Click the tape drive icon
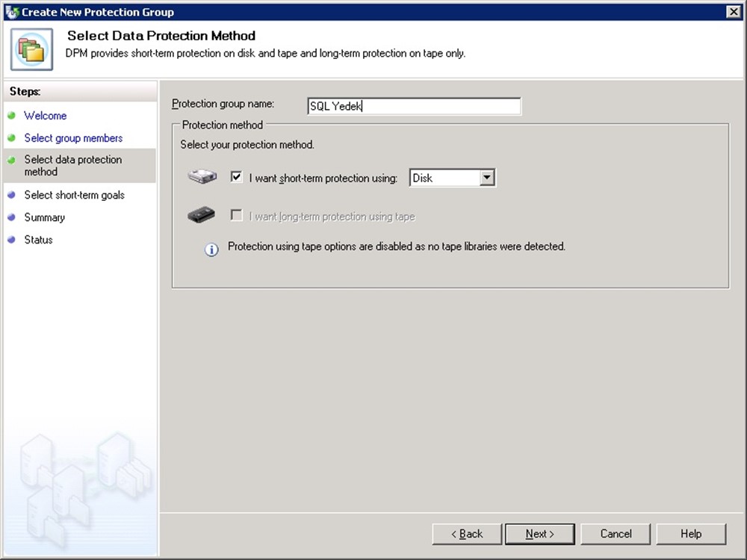 click(202, 216)
